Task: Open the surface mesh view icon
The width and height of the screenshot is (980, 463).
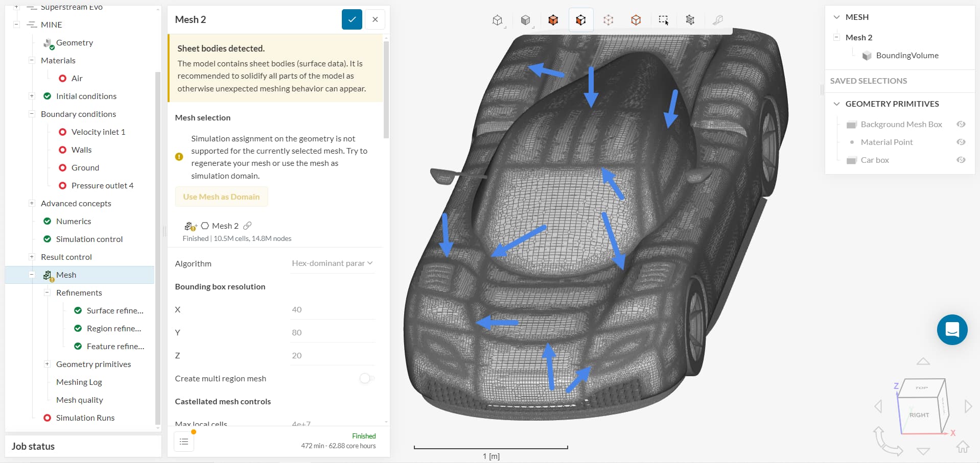Action: click(553, 20)
